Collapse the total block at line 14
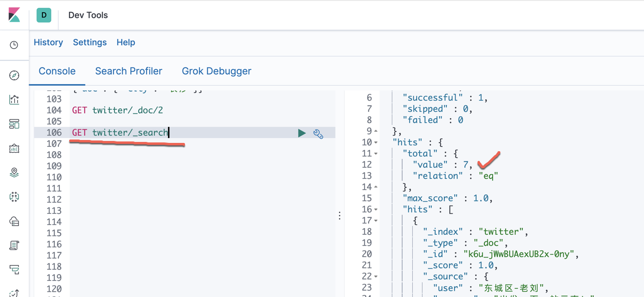This screenshot has height=297, width=644. tap(375, 187)
